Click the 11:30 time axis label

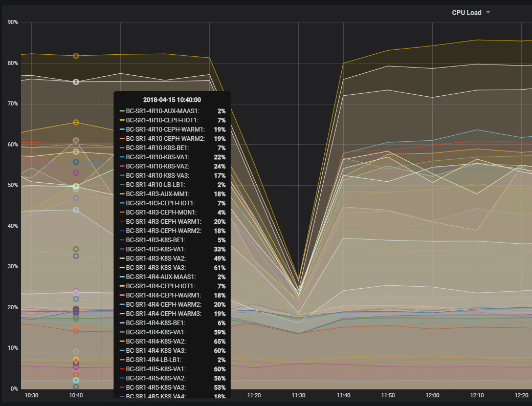(x=299, y=395)
